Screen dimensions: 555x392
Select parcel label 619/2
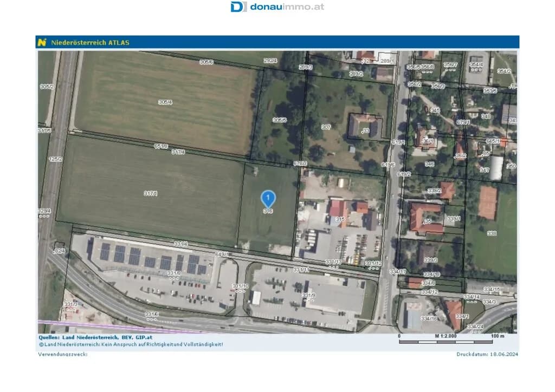click(x=403, y=174)
